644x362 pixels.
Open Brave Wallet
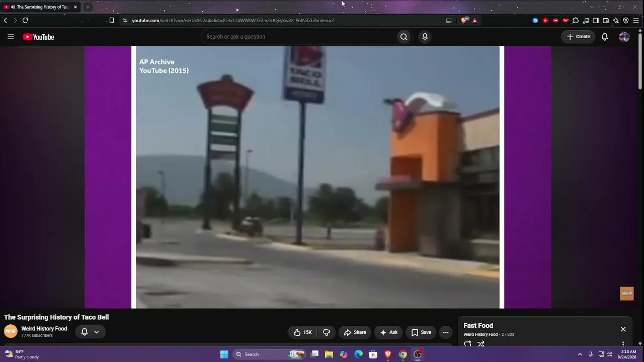(x=606, y=21)
